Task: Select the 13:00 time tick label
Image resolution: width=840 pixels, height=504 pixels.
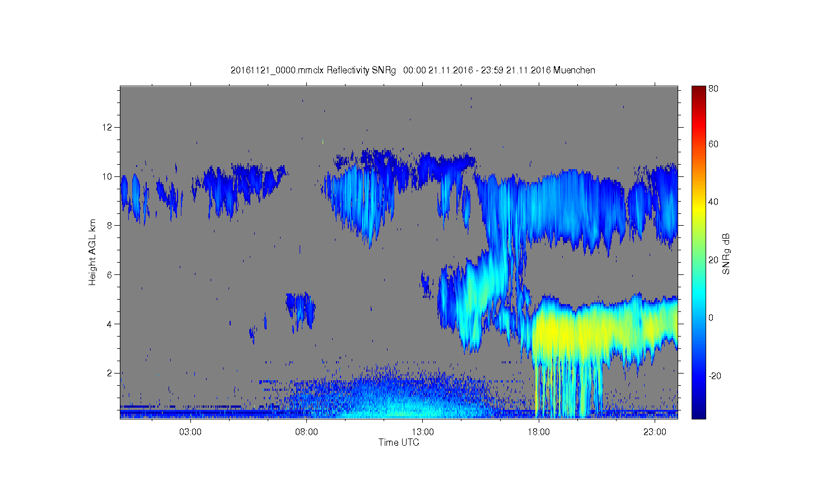Action: (423, 432)
